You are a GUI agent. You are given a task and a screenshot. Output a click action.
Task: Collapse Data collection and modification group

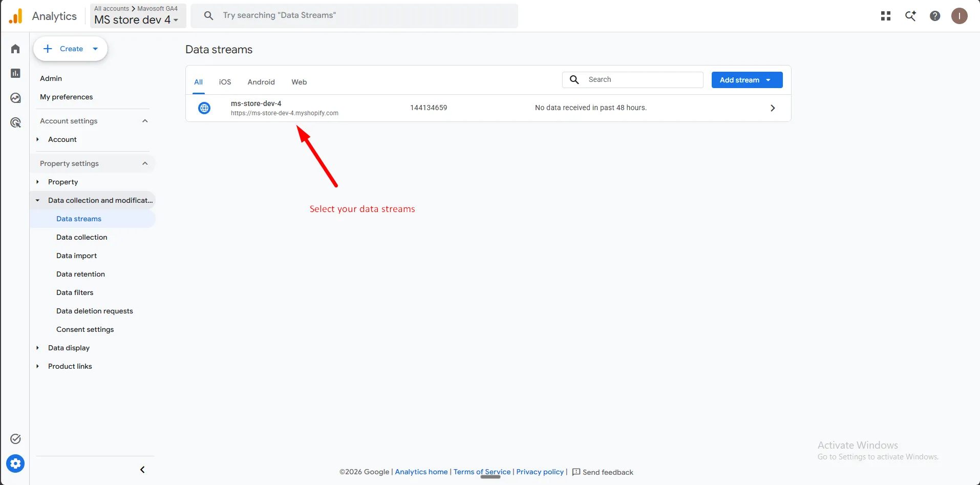pyautogui.click(x=37, y=200)
